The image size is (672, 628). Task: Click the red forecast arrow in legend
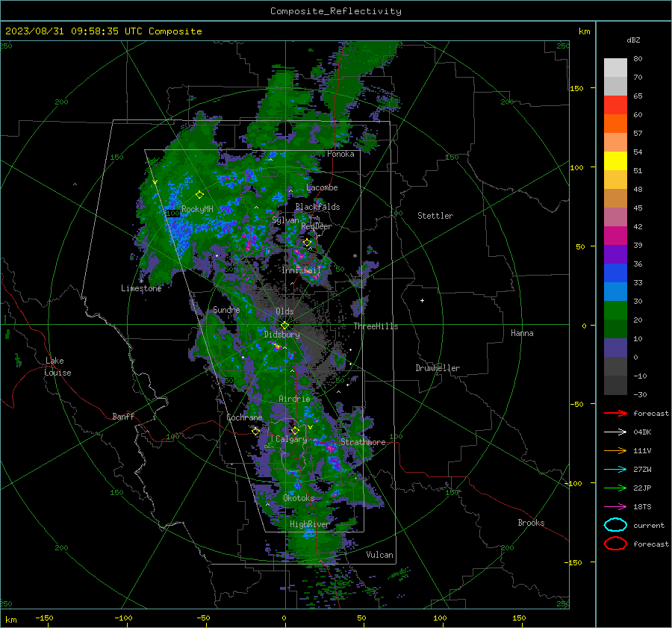coord(615,413)
